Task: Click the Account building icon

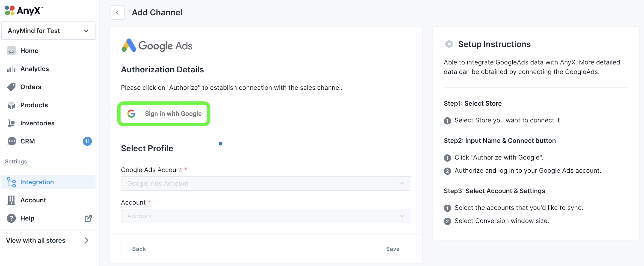Action: click(x=11, y=200)
